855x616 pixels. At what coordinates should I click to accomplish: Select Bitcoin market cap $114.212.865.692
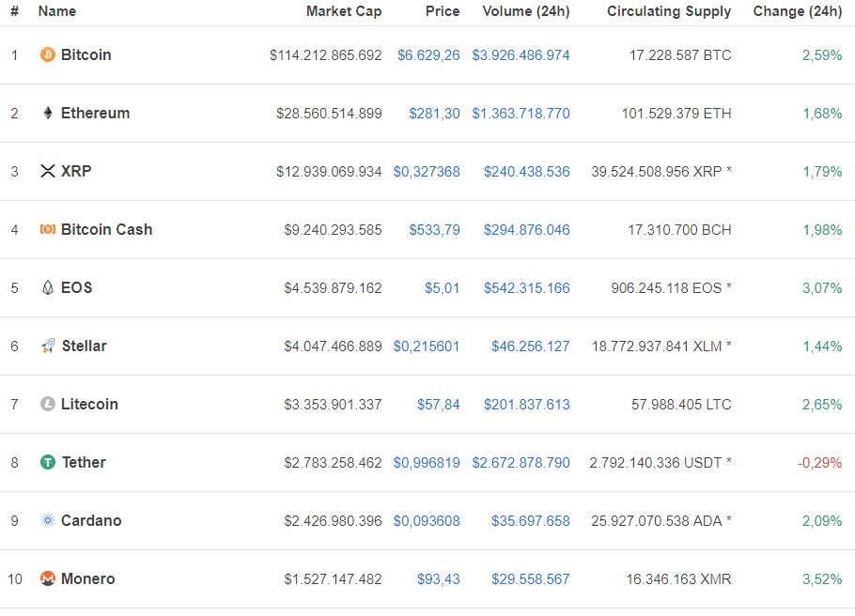coord(325,55)
